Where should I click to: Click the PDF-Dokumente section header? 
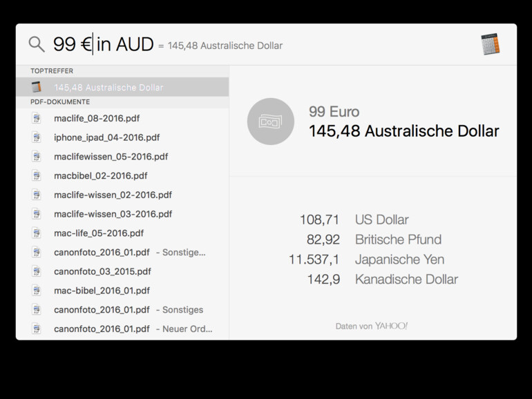click(60, 102)
